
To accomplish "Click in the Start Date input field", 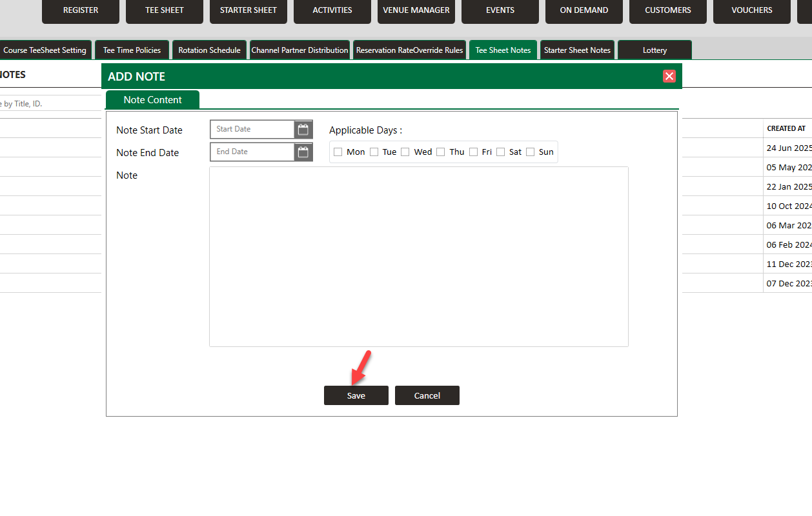I will click(x=252, y=130).
